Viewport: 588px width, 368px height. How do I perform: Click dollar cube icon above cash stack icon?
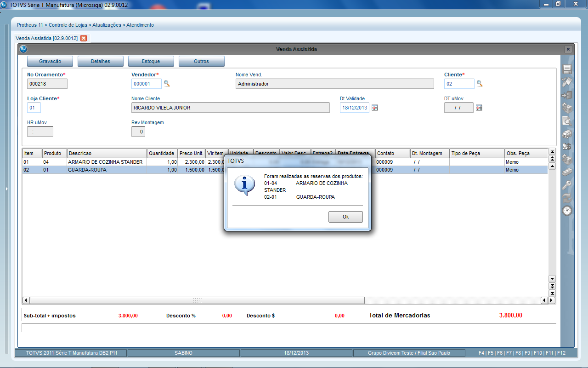(567, 160)
